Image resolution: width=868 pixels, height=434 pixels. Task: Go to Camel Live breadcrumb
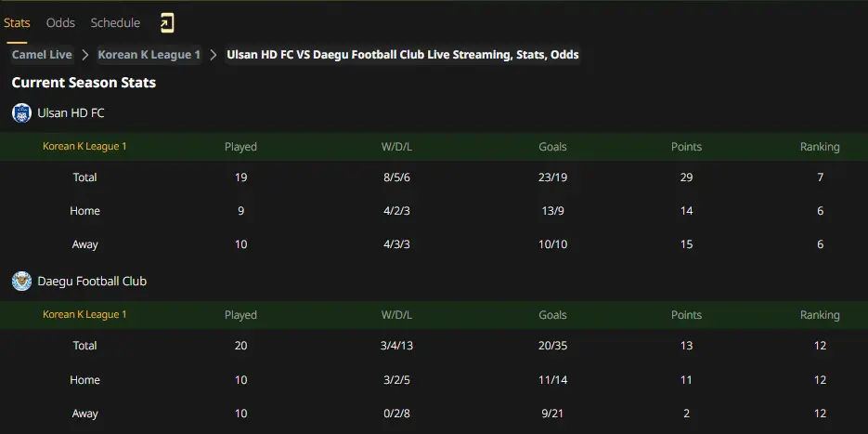42,54
